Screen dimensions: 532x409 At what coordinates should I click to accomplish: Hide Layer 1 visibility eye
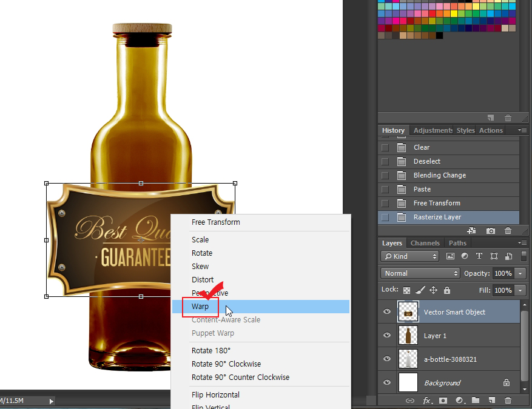tap(387, 335)
